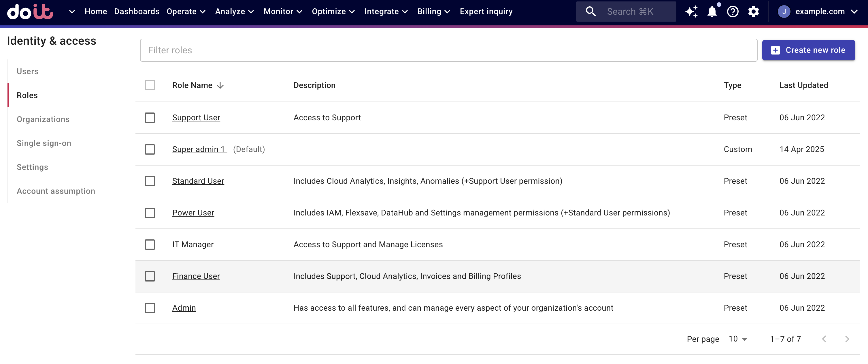Open the Per page dropdown
The height and width of the screenshot is (364, 868).
pos(737,339)
